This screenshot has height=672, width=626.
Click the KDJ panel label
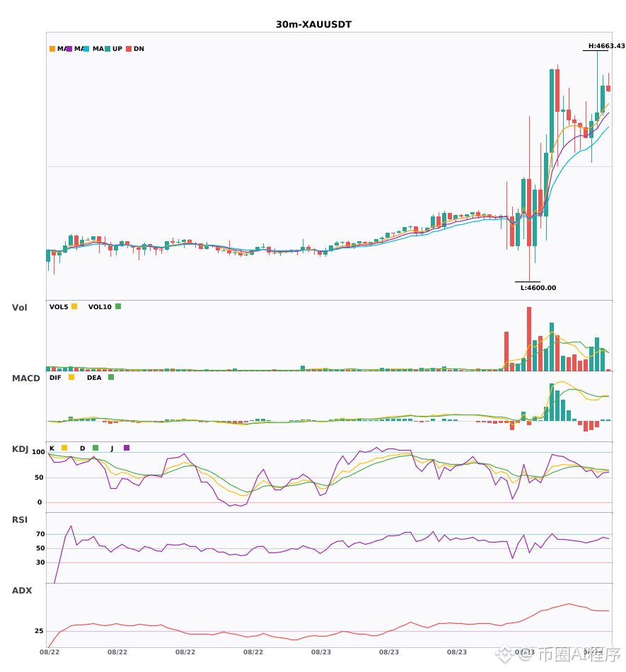pyautogui.click(x=20, y=448)
